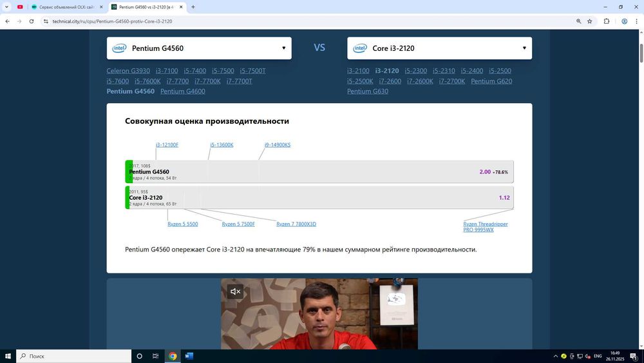The image size is (644, 363).
Task: Open the Pentium G630 link
Action: click(x=368, y=92)
